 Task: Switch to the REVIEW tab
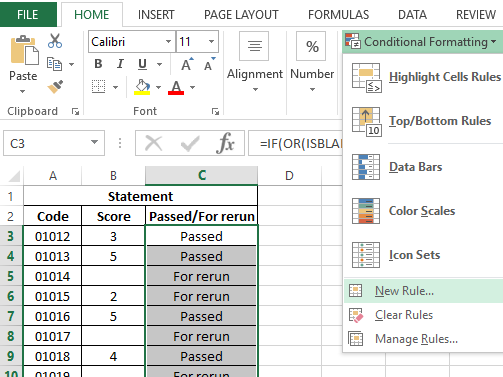click(x=476, y=15)
